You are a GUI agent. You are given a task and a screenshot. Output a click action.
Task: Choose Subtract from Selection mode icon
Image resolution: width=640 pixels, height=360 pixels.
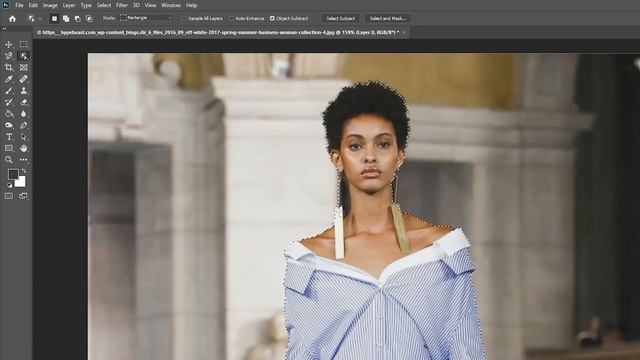pos(78,18)
